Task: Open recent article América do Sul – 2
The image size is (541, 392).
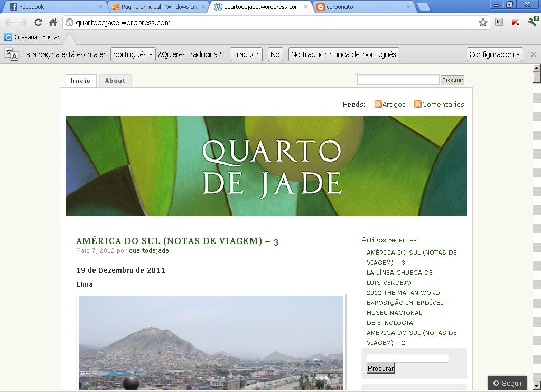Action: coord(412,338)
